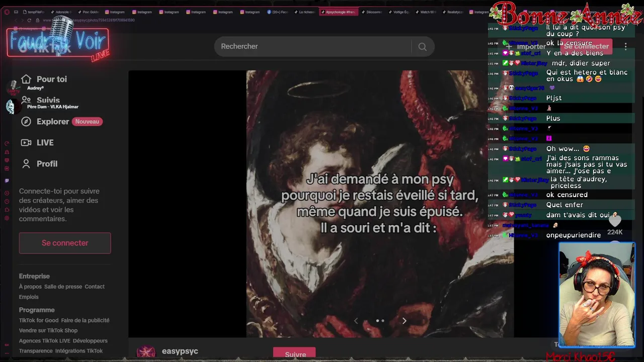Switch to the La richess browser tab

click(x=304, y=12)
